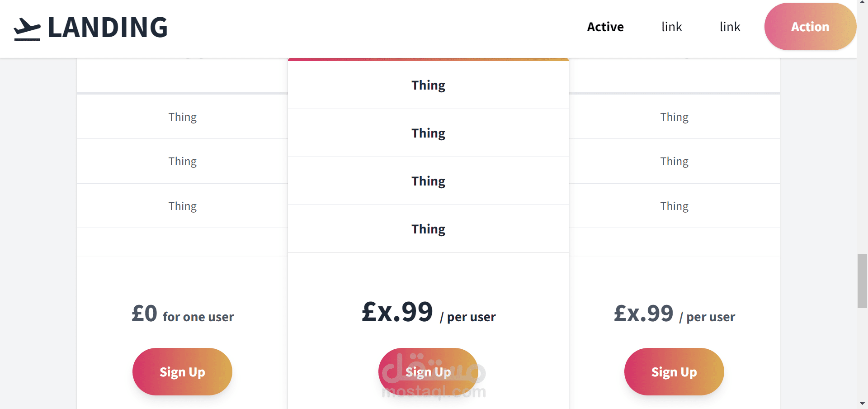The height and width of the screenshot is (409, 868).
Task: Click the third Thing in the right plan
Action: click(674, 206)
